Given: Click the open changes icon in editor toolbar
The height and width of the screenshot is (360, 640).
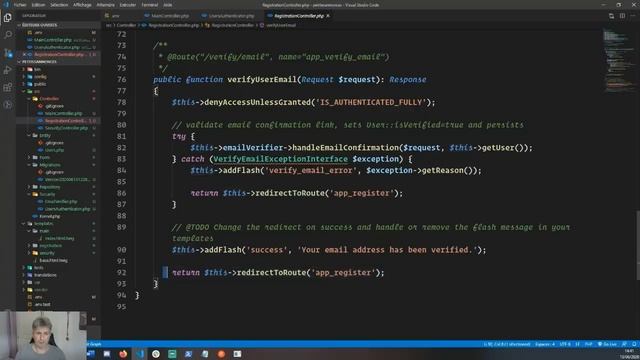Looking at the screenshot, I should (x=611, y=16).
